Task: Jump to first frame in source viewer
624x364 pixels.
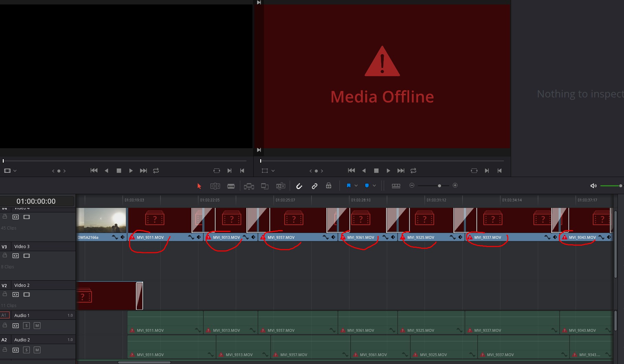Action: (94, 171)
